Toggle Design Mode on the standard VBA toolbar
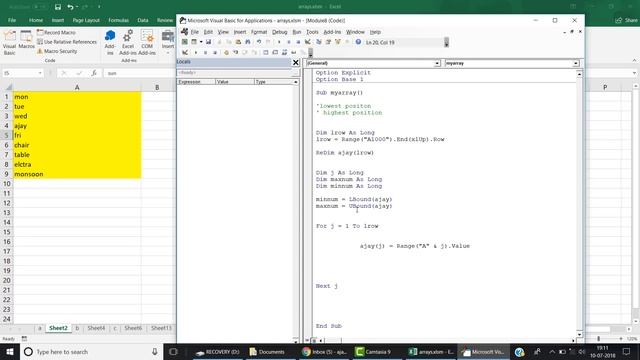The width and height of the screenshot is (640, 360). pos(308,42)
